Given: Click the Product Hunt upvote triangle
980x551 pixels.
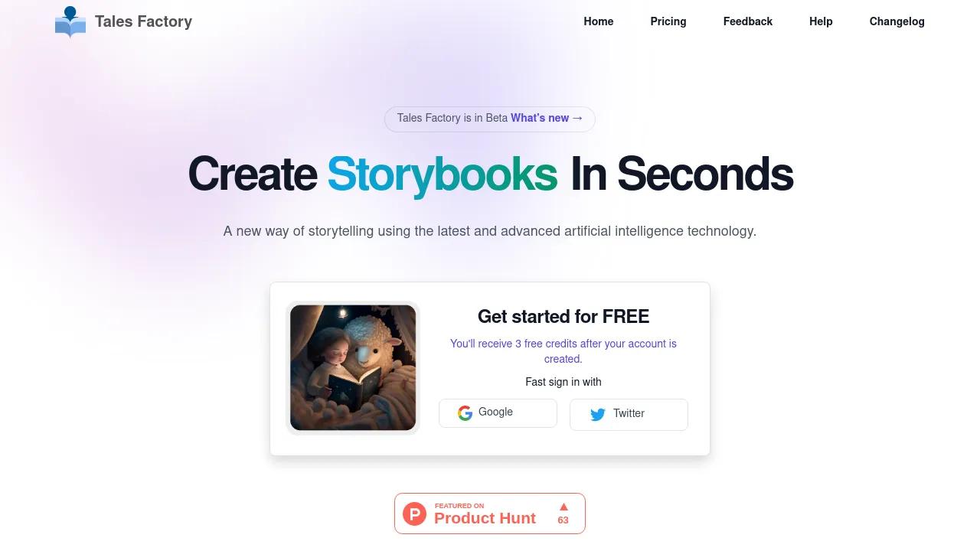Looking at the screenshot, I should coord(563,507).
